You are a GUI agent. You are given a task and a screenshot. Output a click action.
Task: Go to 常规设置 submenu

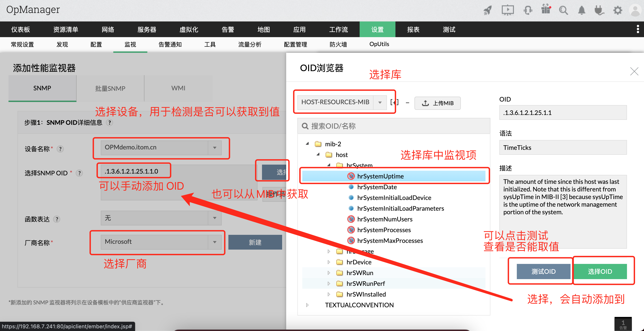(x=22, y=45)
